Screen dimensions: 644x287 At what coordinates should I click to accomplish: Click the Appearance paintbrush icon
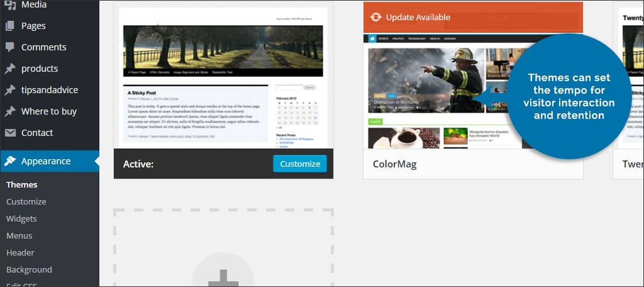tap(10, 161)
